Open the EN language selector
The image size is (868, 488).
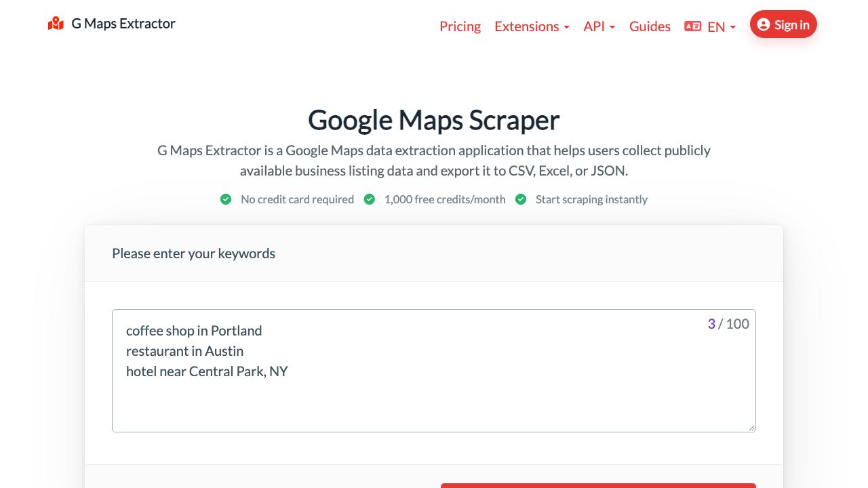pos(721,27)
